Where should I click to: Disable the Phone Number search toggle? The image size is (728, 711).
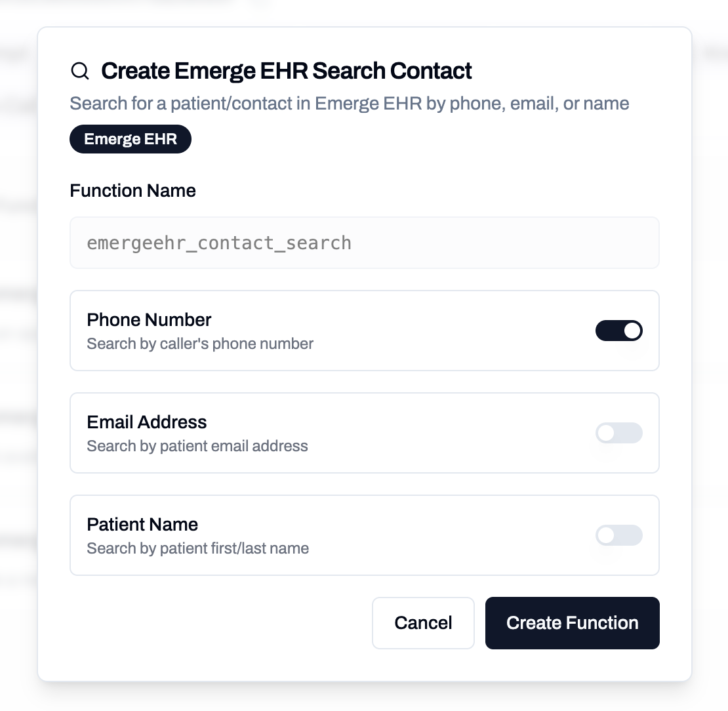click(x=619, y=331)
